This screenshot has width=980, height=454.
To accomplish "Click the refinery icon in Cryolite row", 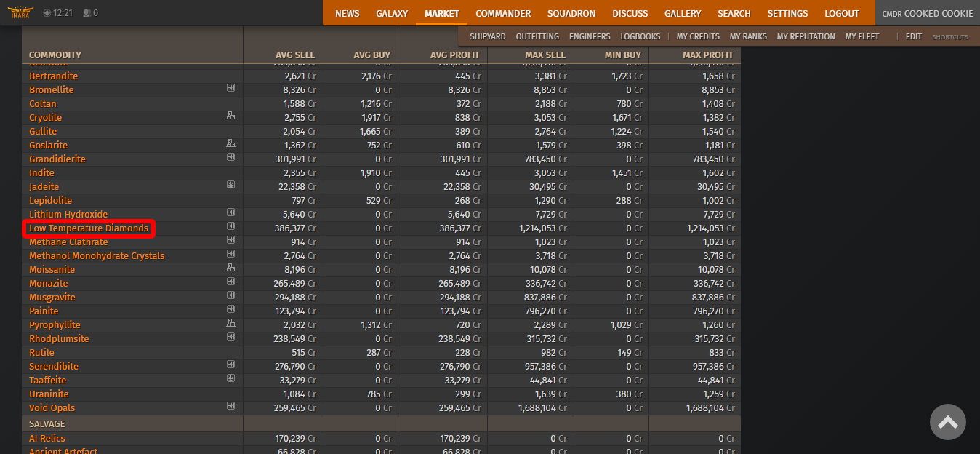I will point(231,116).
